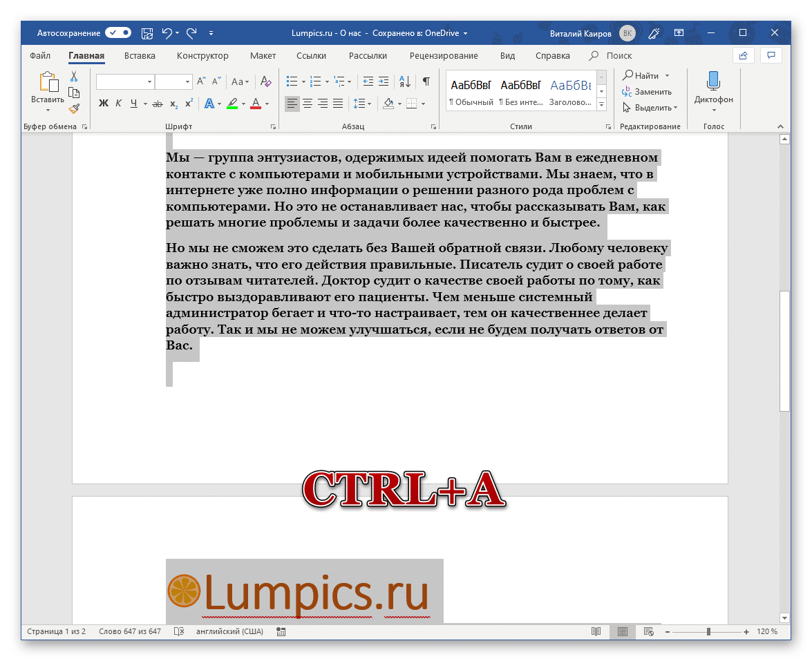
Task: Switch to the Ссылки tab
Action: 311,55
